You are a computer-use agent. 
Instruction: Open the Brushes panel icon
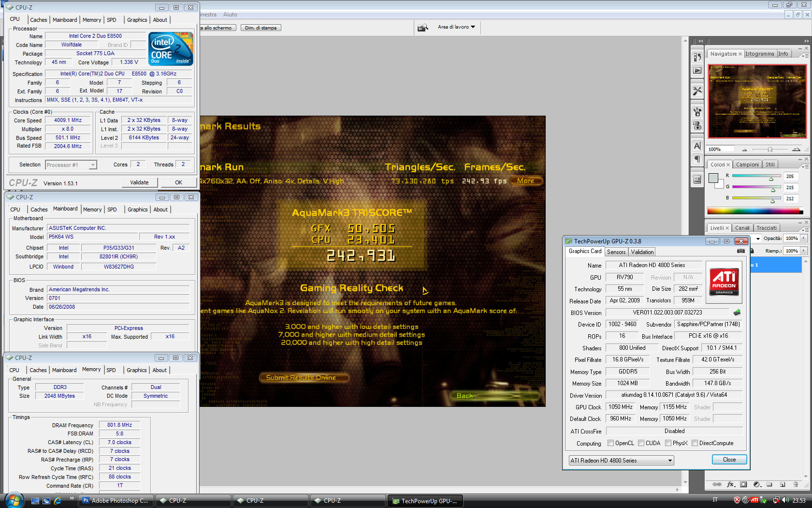click(697, 112)
